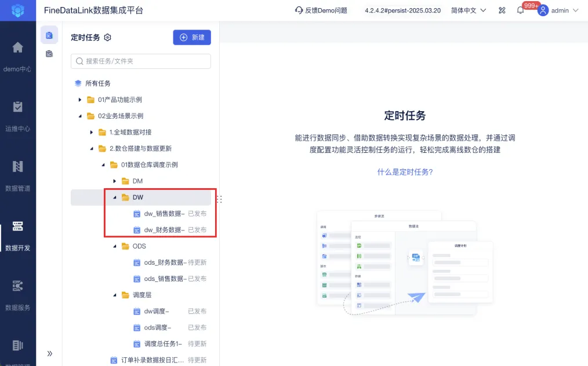Go to 运维中心 in sidebar

coord(17,107)
